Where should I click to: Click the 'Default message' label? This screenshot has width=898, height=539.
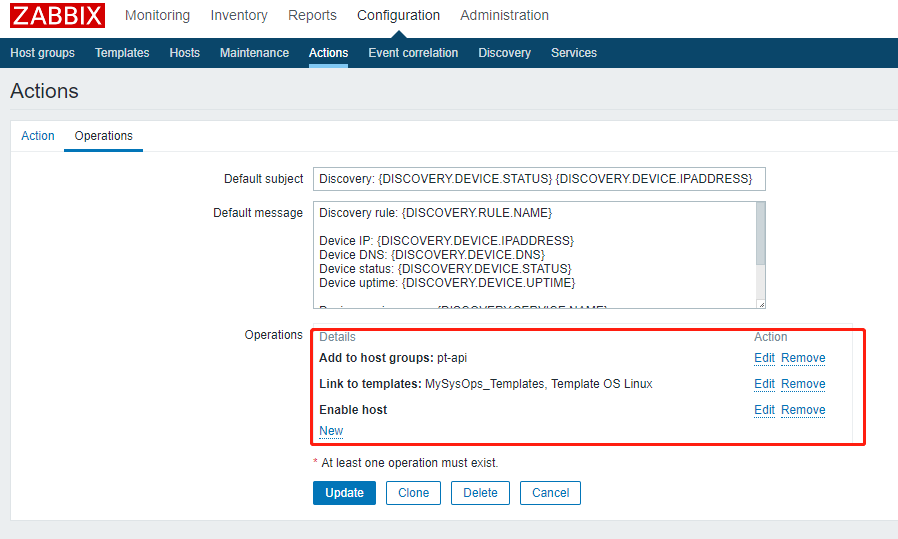[x=258, y=213]
